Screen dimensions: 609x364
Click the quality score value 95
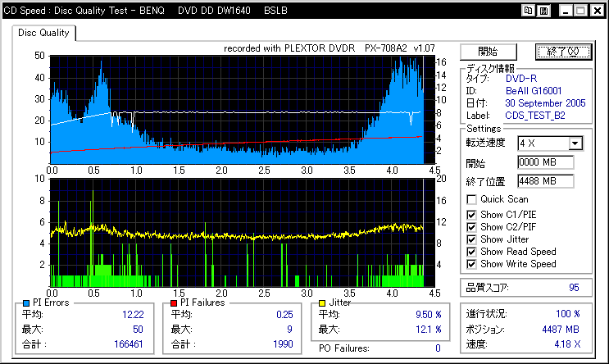[574, 288]
